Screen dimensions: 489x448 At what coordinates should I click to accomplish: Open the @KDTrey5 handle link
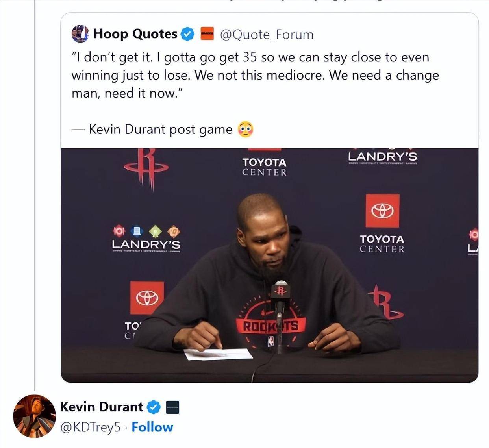pos(91,428)
